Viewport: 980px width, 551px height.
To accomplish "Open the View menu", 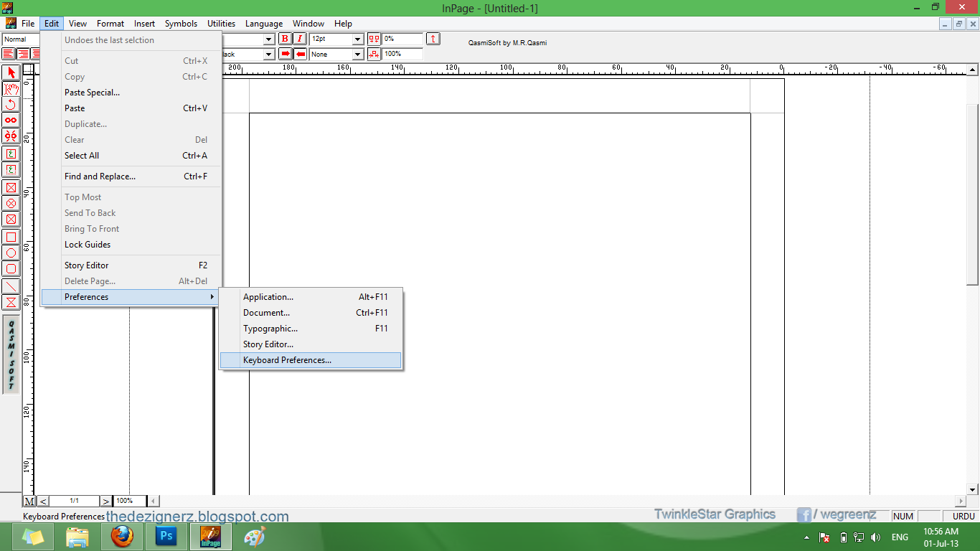I will 77,24.
